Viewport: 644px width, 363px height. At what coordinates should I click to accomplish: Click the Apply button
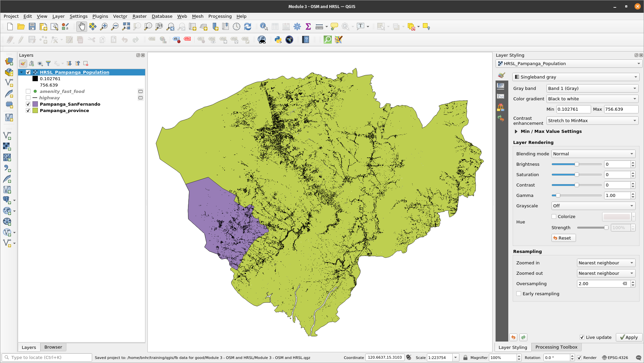click(629, 337)
